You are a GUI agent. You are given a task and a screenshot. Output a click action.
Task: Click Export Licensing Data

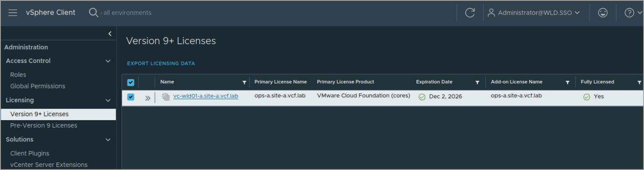161,63
